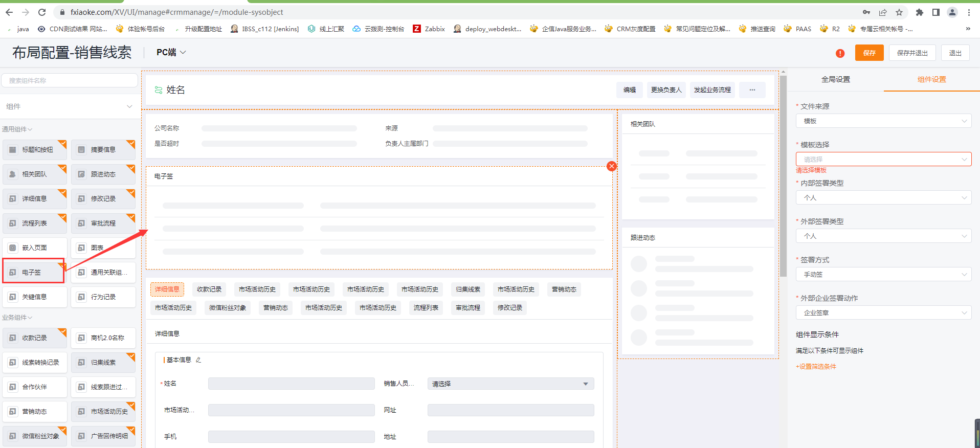Select the 详细信息 tab in layout

pyautogui.click(x=167, y=289)
